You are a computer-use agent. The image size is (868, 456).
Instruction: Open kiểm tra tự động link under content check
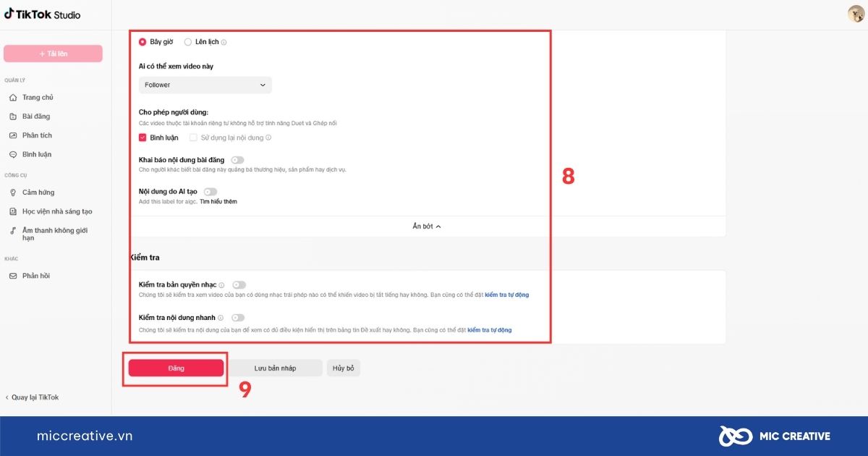[490, 330]
